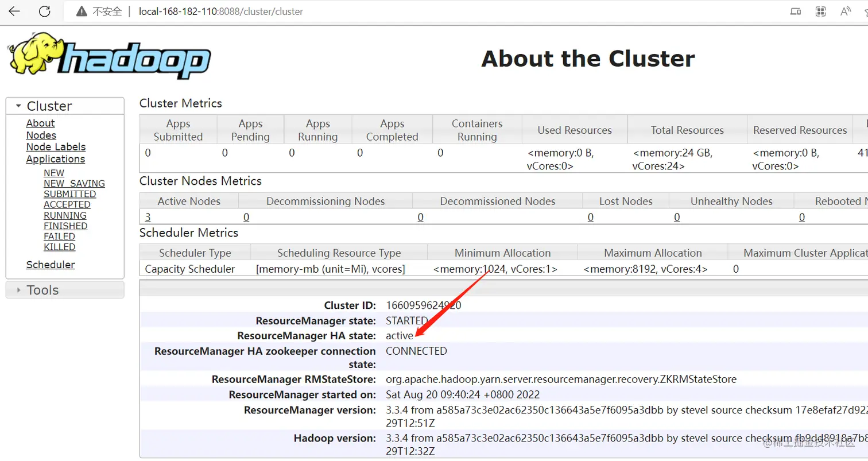Click the Decommissioning Nodes count 0
Image resolution: width=868 pixels, height=461 pixels.
click(x=246, y=218)
